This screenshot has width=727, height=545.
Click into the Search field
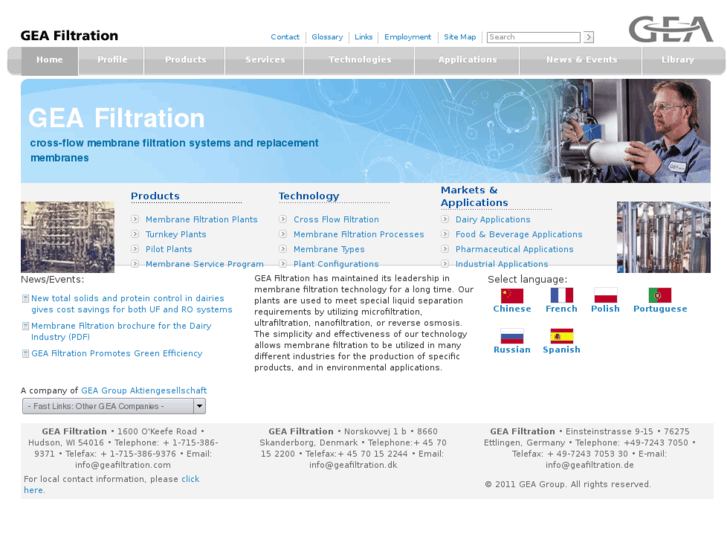(x=533, y=37)
